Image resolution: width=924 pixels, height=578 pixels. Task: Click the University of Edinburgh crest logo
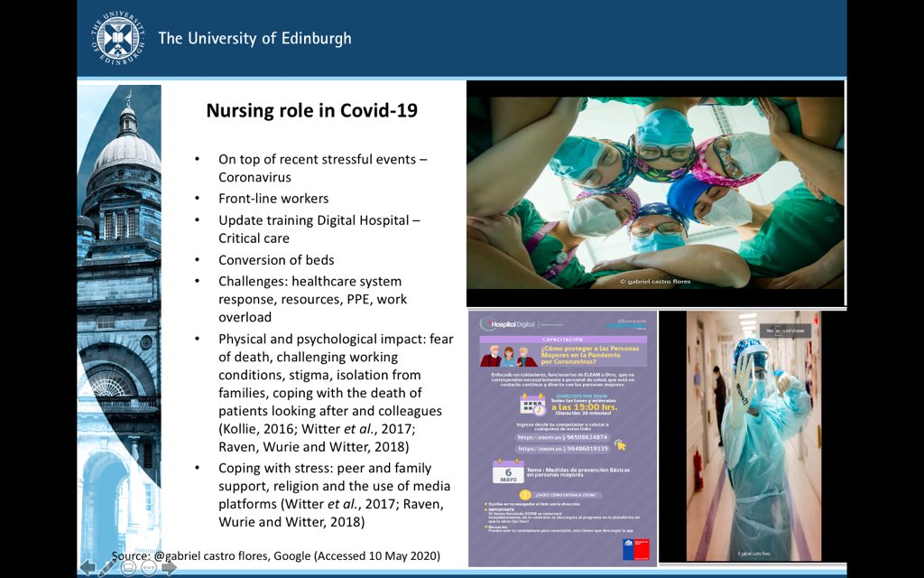(118, 38)
